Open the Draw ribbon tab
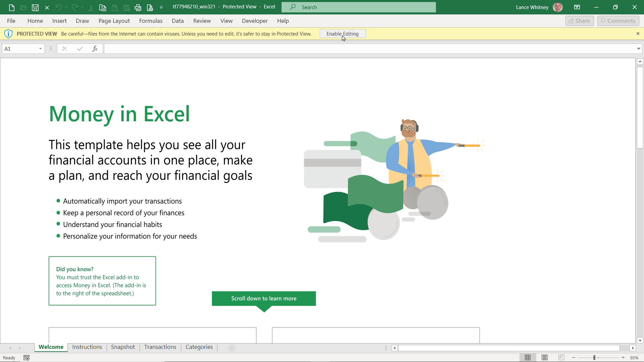Image resolution: width=644 pixels, height=362 pixels. tap(82, 21)
